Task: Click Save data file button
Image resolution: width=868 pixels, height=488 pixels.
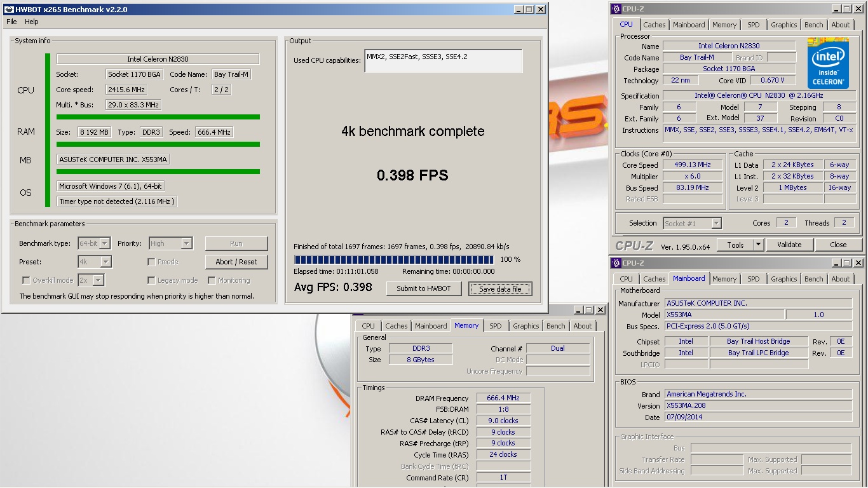Action: [500, 289]
